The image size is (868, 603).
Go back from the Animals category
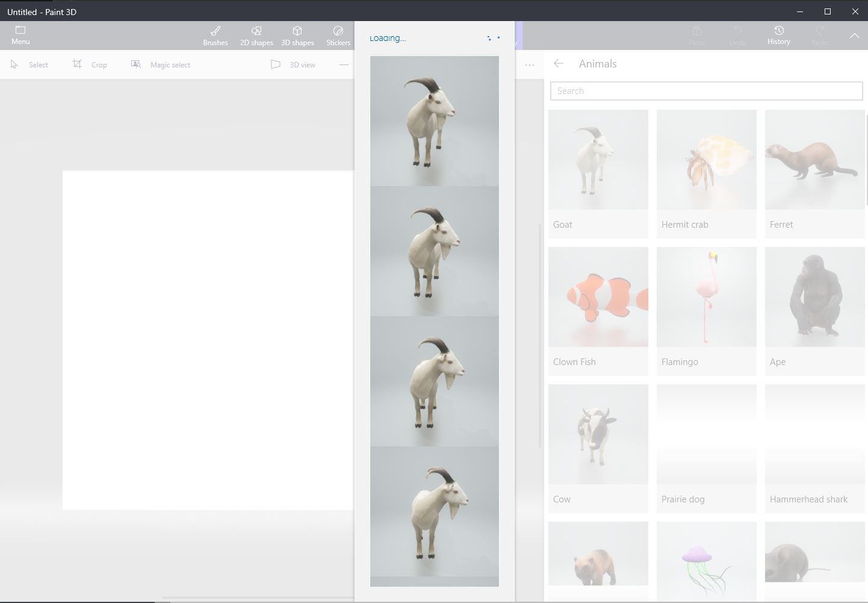[x=559, y=63]
